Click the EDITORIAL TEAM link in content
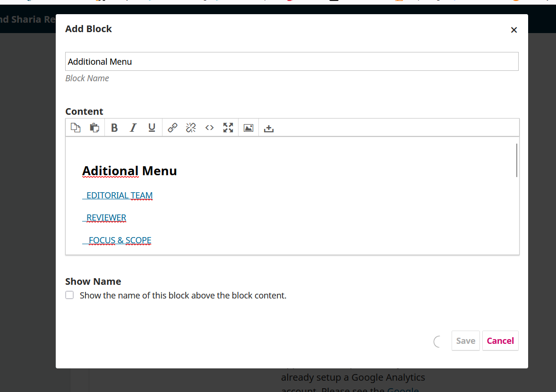The height and width of the screenshot is (392, 556). (x=119, y=196)
